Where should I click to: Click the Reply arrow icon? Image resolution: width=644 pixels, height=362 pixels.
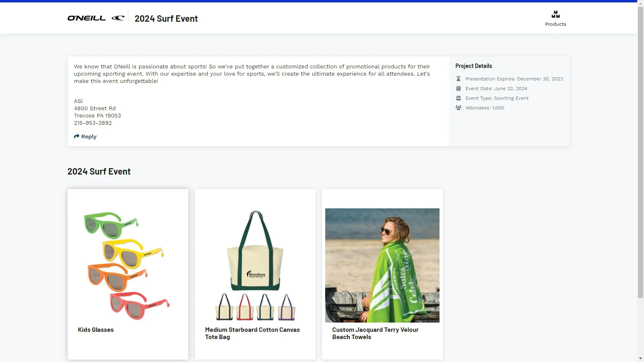[76, 136]
